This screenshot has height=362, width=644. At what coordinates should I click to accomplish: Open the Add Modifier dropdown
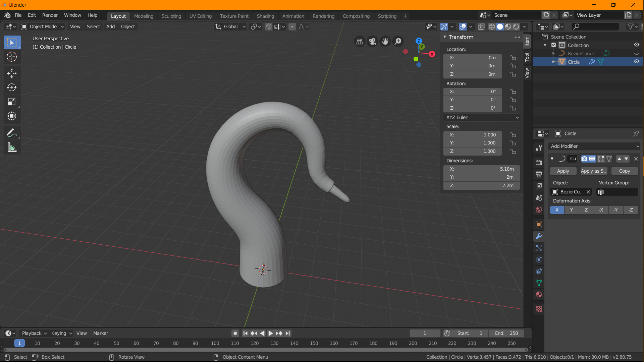pyautogui.click(x=594, y=146)
